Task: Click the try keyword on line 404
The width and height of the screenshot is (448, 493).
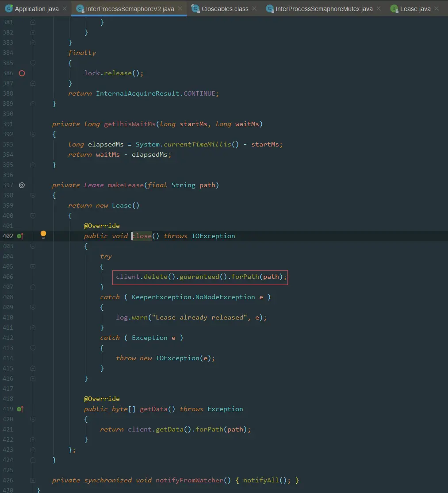Action: pos(106,257)
